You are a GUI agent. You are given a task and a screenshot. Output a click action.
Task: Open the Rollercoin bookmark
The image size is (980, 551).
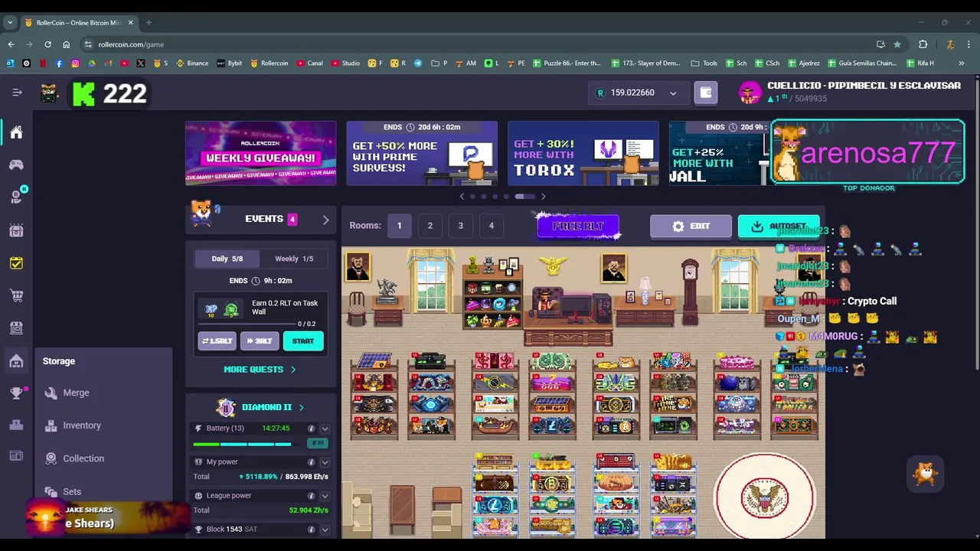[x=269, y=63]
